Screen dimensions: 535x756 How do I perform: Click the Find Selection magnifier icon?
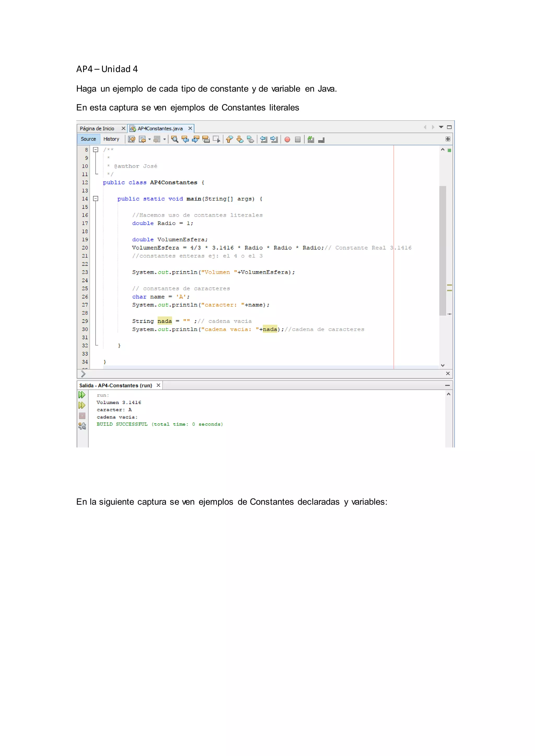point(175,139)
